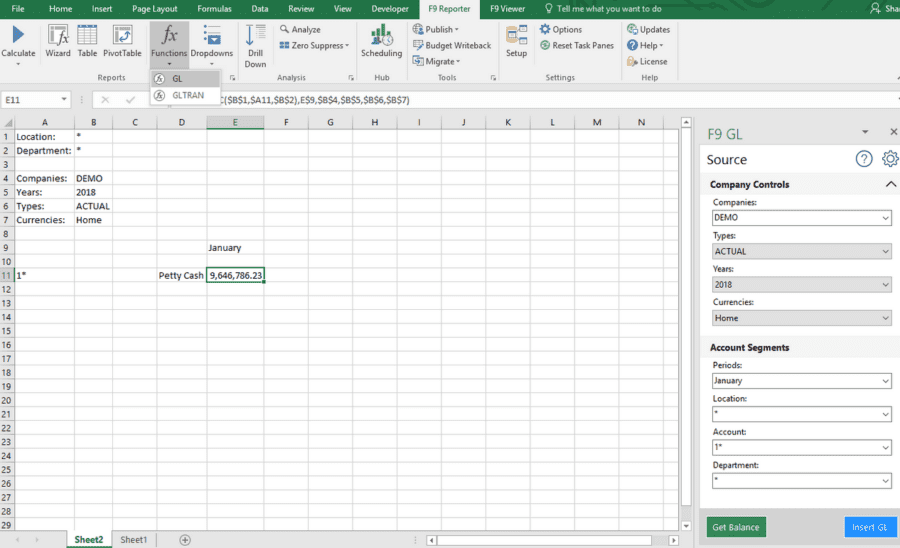Open the Wizard tool

[57, 41]
